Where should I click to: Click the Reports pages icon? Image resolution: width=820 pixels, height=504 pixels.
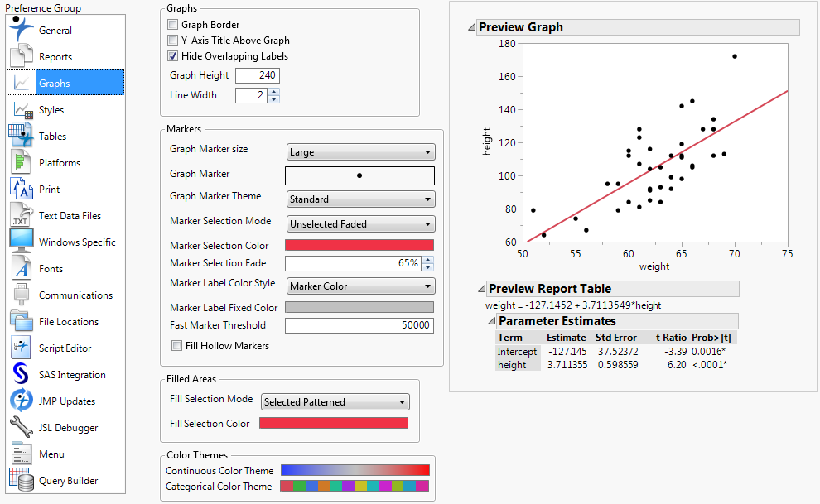(21, 56)
